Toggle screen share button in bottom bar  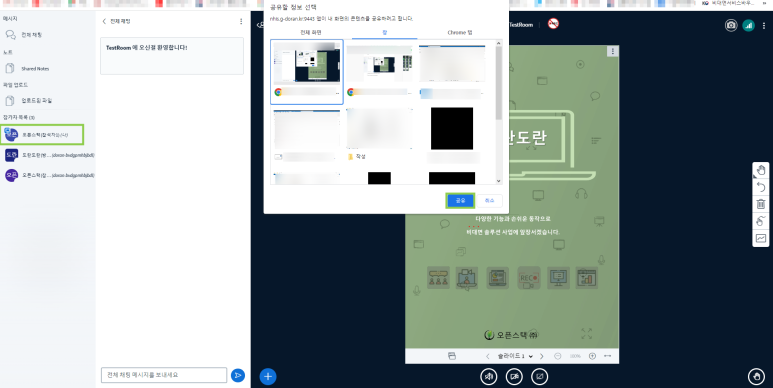point(540,377)
